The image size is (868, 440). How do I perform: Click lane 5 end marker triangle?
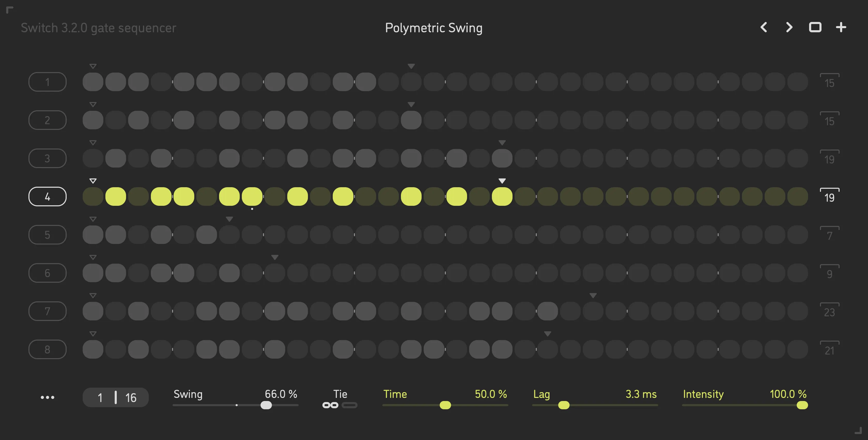(x=229, y=219)
